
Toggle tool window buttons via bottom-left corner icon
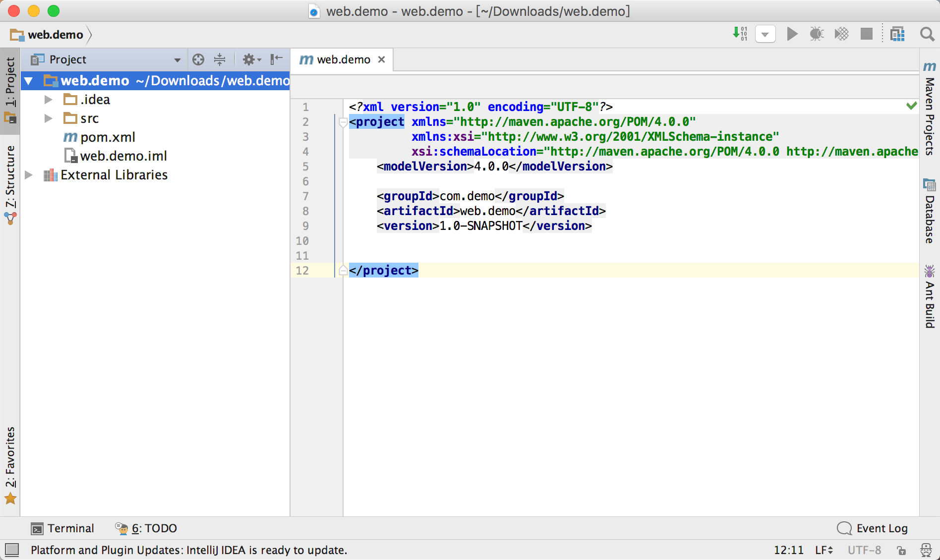coord(11,550)
